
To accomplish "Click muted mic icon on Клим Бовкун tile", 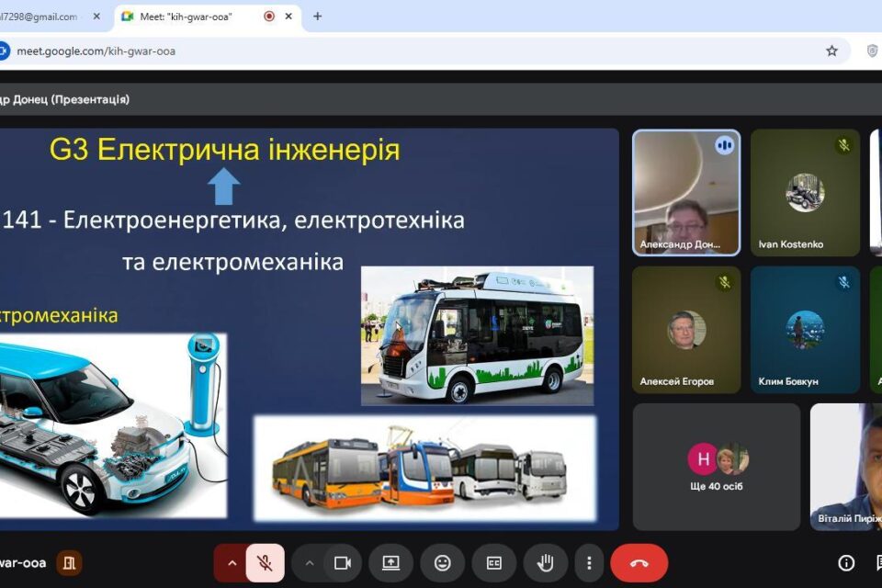I will click(843, 282).
